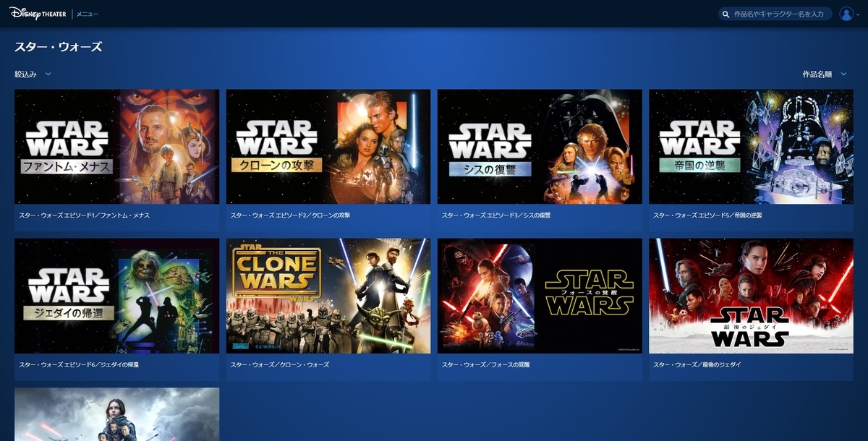Open The Clone Wars poster thumbnail
Viewport: 868px width, 441px height.
click(328, 296)
